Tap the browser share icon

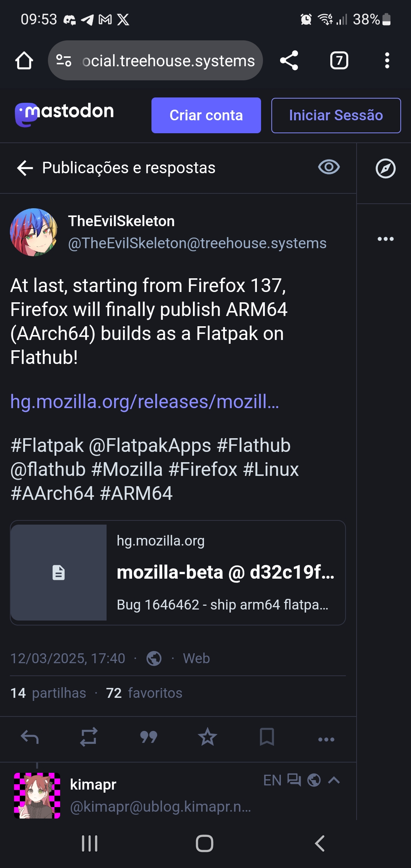[x=289, y=61]
